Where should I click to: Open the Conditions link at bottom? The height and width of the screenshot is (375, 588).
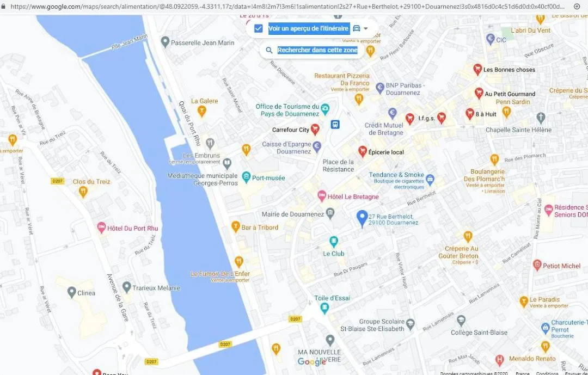(x=547, y=373)
